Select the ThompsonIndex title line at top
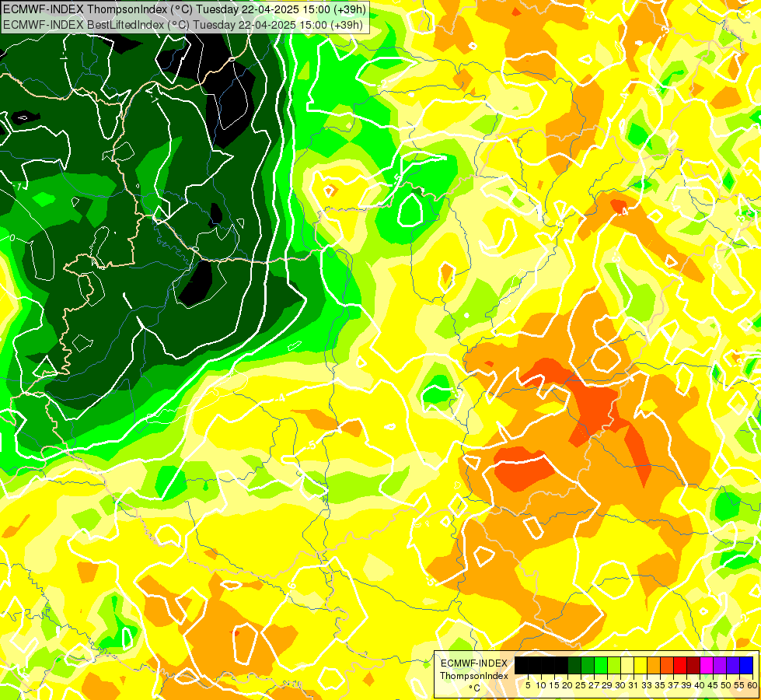This screenshot has width=761, height=700. 184,9
